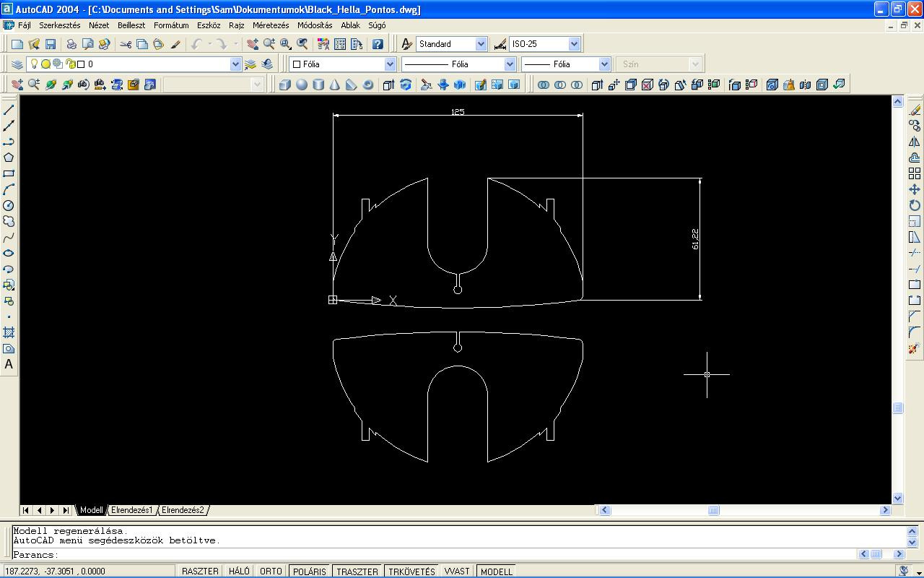Select the Rectangle draw tool
This screenshot has width=924, height=578.
(9, 173)
